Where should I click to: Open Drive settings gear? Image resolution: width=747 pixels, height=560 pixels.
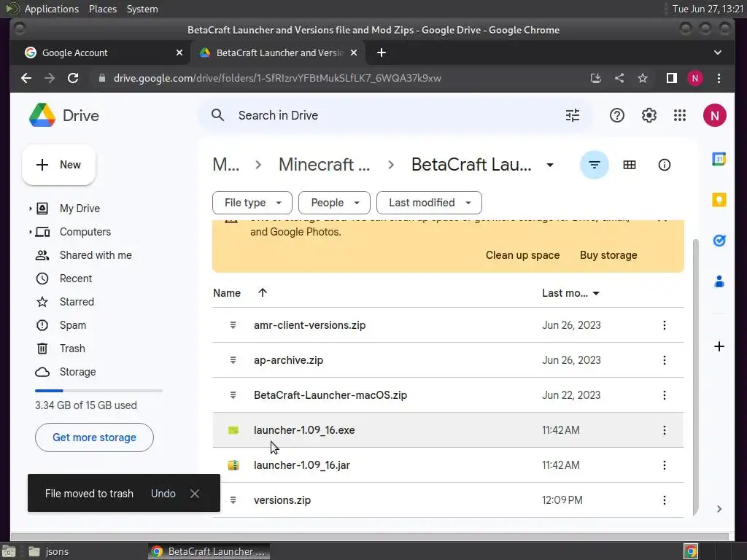(649, 115)
